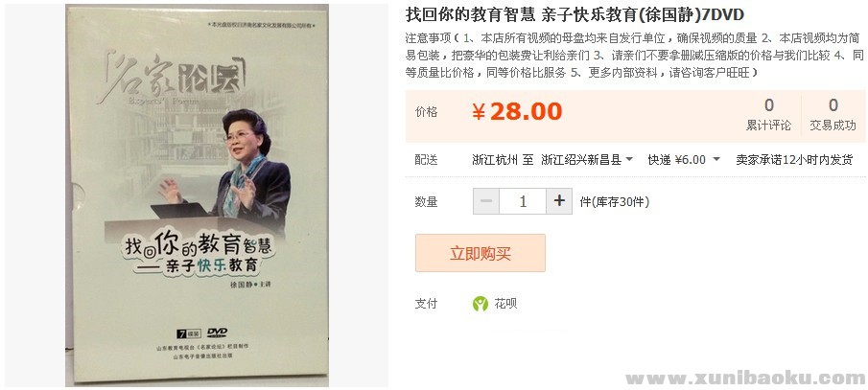Click the 卖家承诺12小时内发货 text
Viewport: 868px width, 390px height.
(x=794, y=160)
